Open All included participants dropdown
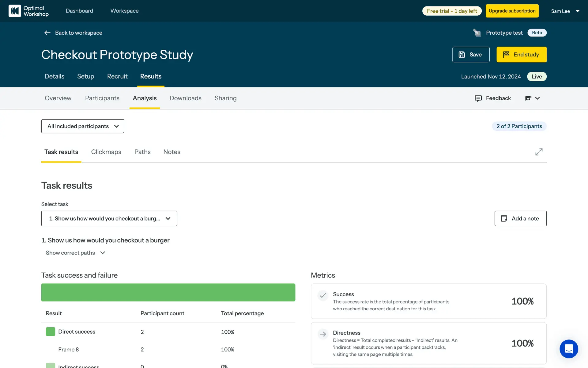588x368 pixels. [x=83, y=126]
